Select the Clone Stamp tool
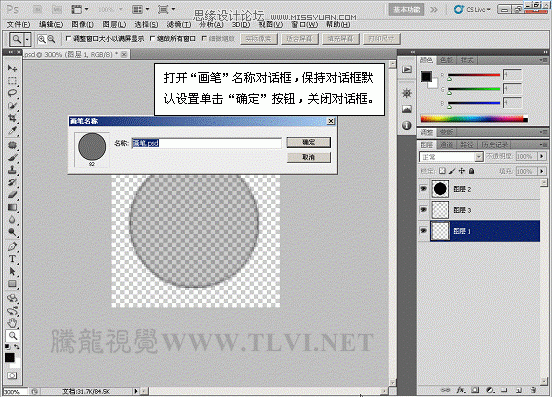This screenshot has width=552, height=397. tap(12, 170)
